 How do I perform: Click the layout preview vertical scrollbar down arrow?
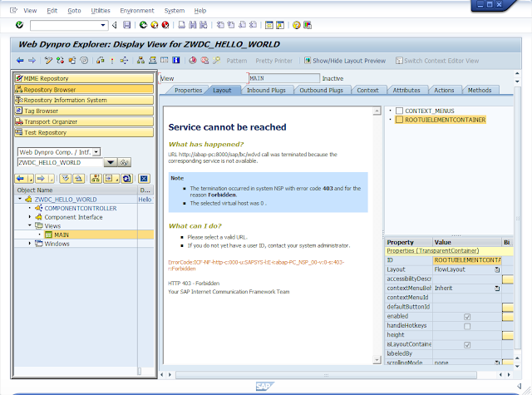(377, 360)
